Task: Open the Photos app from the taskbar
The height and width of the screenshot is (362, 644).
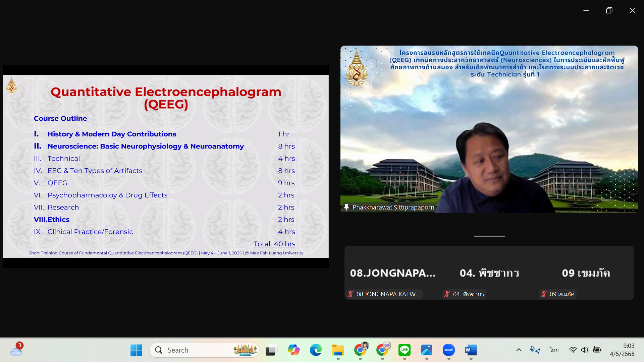Action: pyautogui.click(x=426, y=350)
